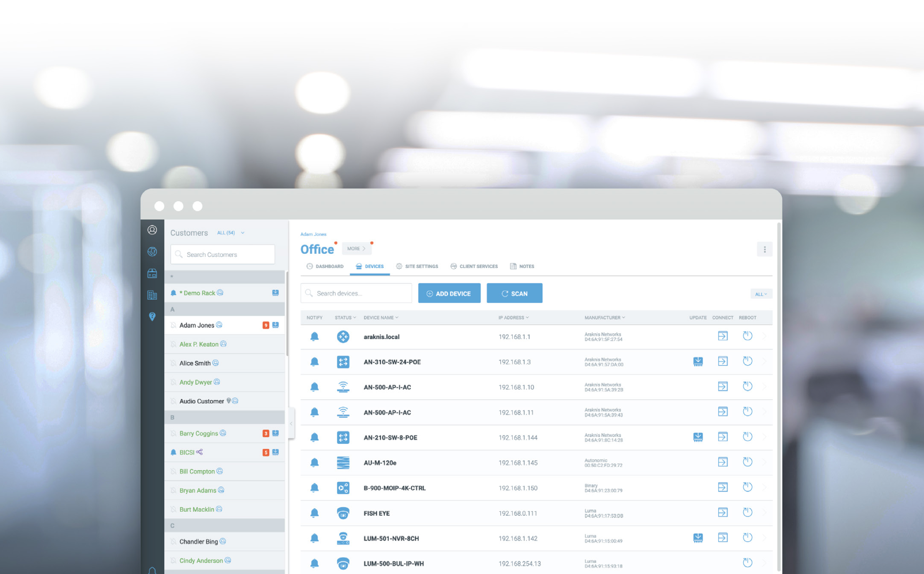Open the map location pin icon in sidebar
This screenshot has width=924, height=574.
[x=152, y=317]
